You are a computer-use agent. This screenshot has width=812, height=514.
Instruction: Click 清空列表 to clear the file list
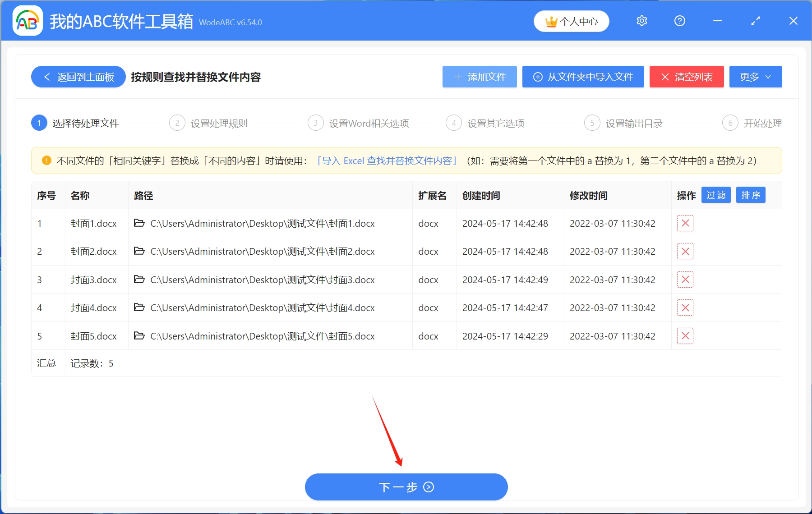point(686,77)
